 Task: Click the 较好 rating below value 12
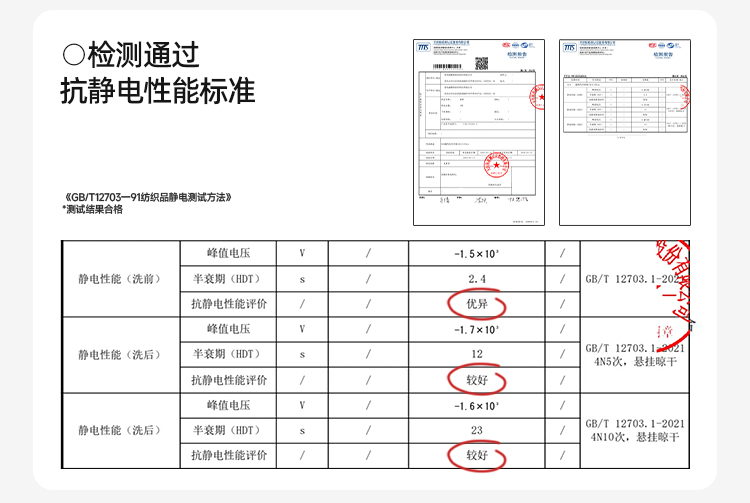coord(477,380)
